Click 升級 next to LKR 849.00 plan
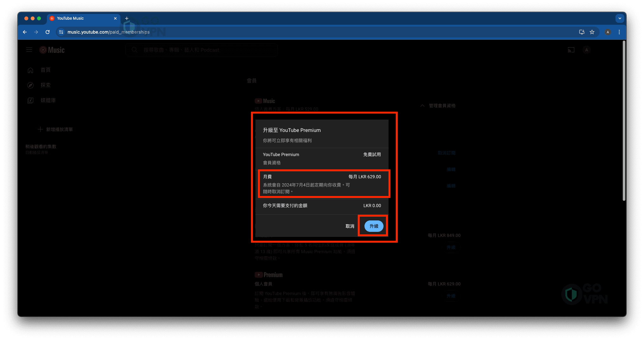Screen dimensions: 644x340 click(451, 247)
